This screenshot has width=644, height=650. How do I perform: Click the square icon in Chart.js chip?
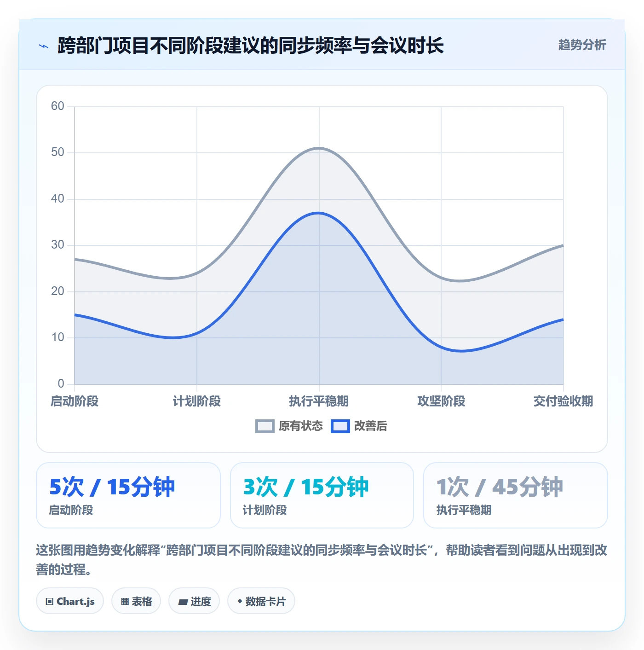[x=50, y=602]
